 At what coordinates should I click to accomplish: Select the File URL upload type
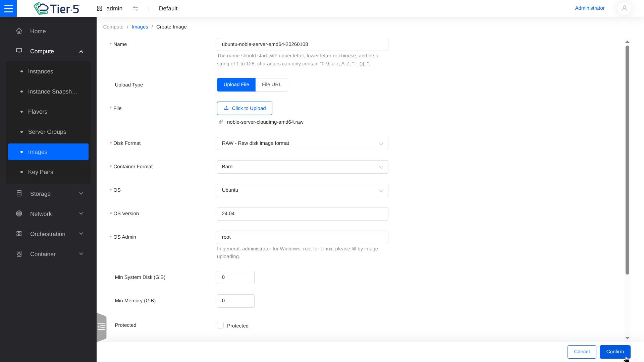coord(271,85)
